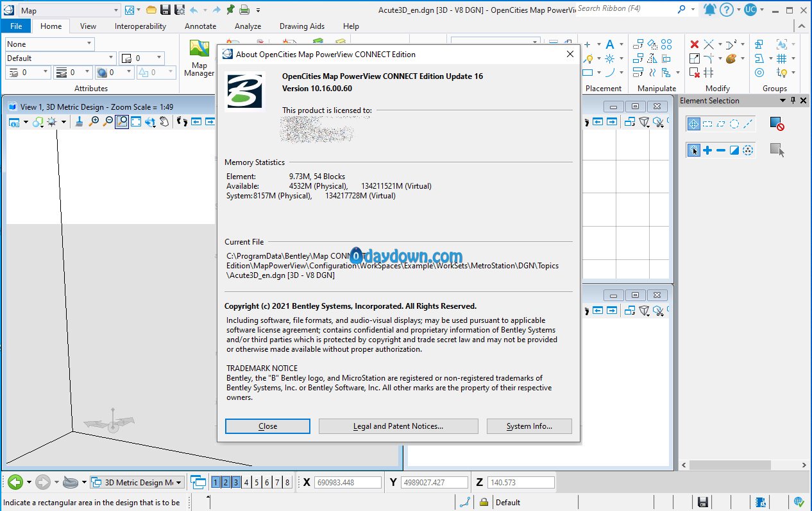Click the Save floppy disk icon in quick access toolbar
This screenshot has height=511, width=812.
pyautogui.click(x=165, y=10)
